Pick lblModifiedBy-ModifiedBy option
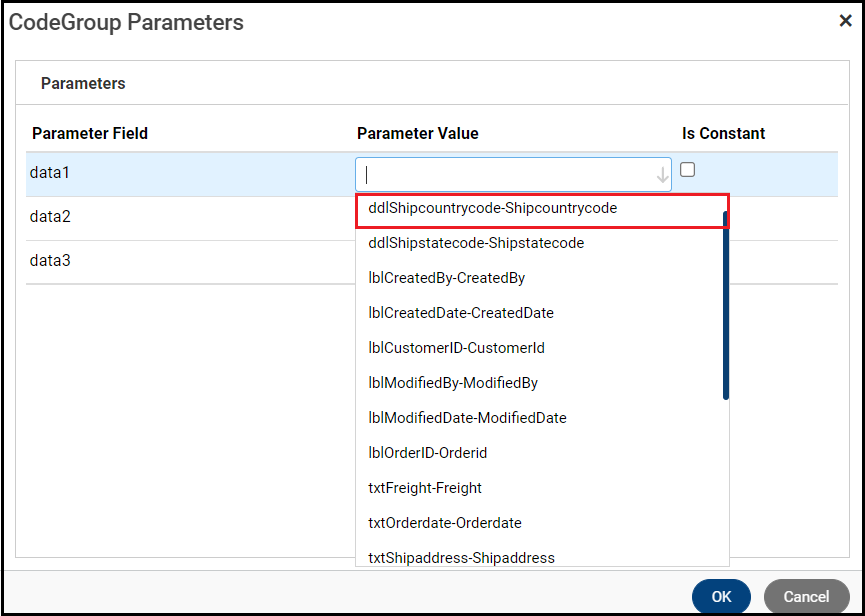Image resolution: width=865 pixels, height=616 pixels. pyautogui.click(x=453, y=383)
